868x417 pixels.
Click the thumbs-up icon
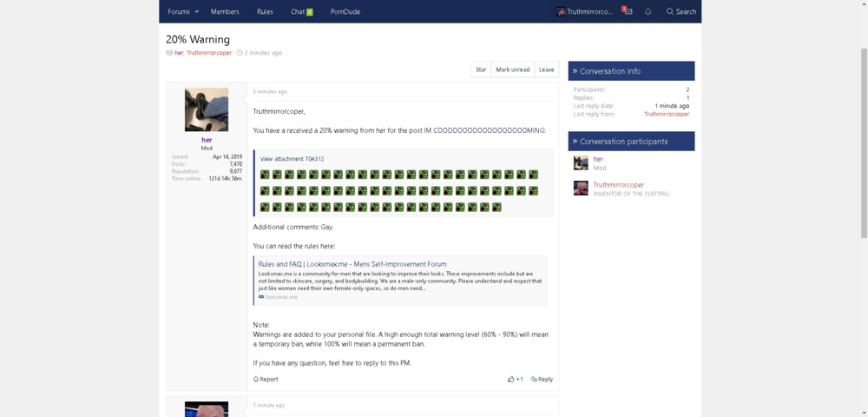pos(511,380)
